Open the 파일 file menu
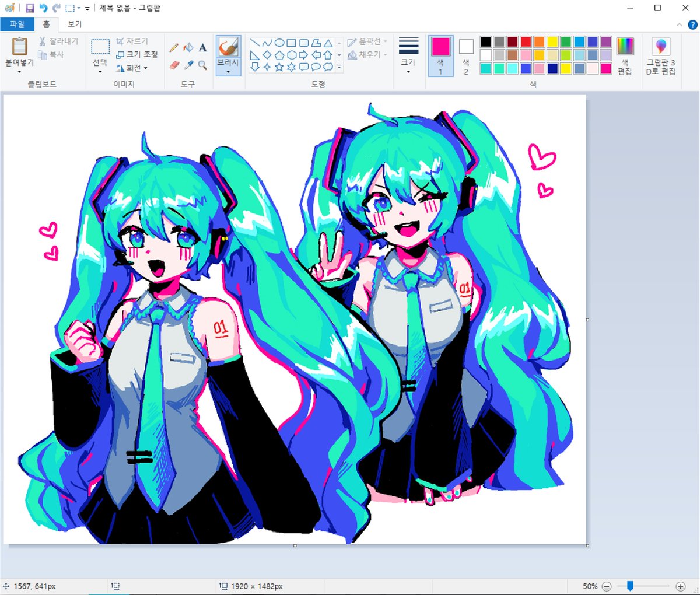The height and width of the screenshot is (595, 700). click(17, 24)
